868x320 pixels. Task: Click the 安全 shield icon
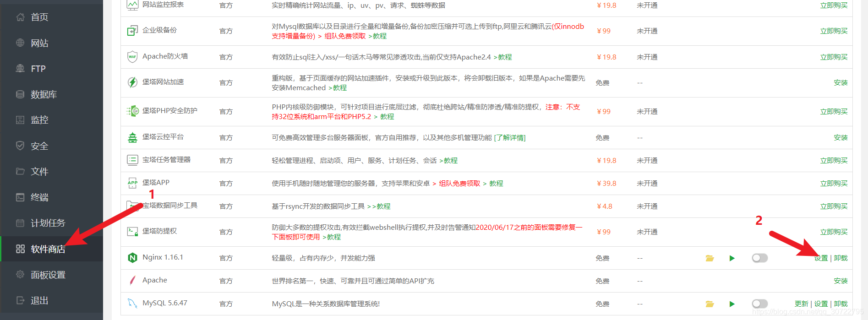[20, 146]
